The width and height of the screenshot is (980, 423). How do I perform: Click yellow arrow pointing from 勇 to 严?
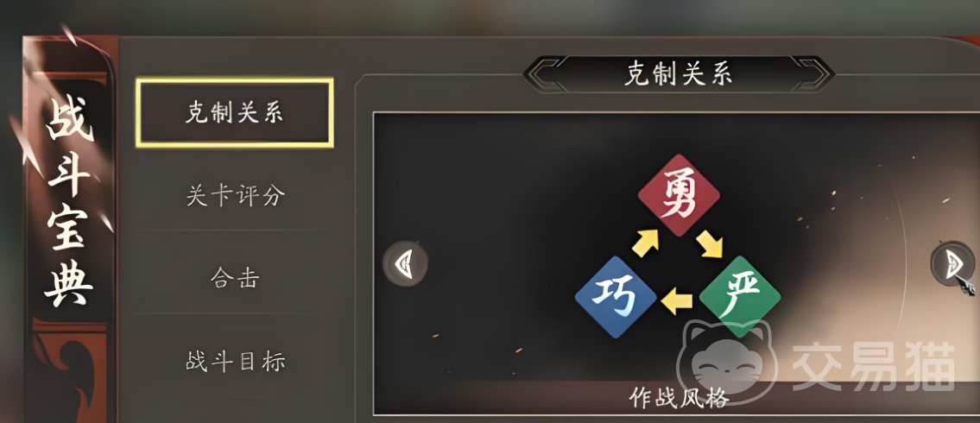[710, 243]
